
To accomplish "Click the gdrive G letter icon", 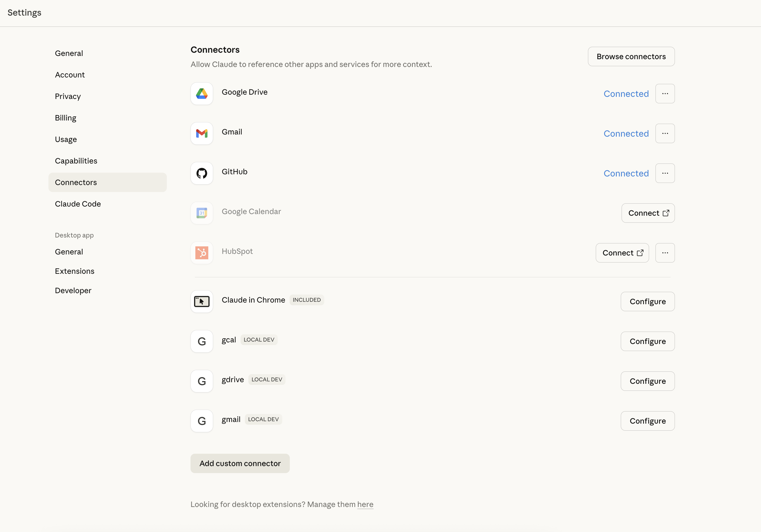I will pos(202,381).
